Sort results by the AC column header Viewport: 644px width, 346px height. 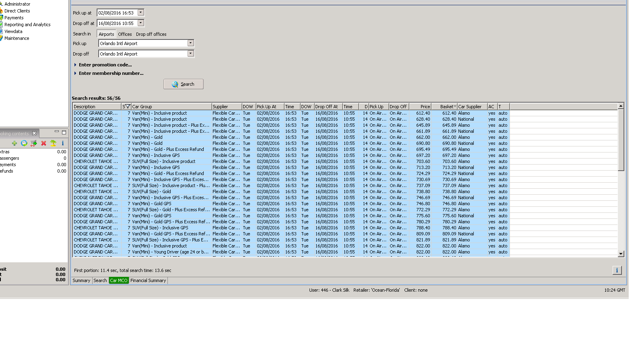pyautogui.click(x=492, y=107)
